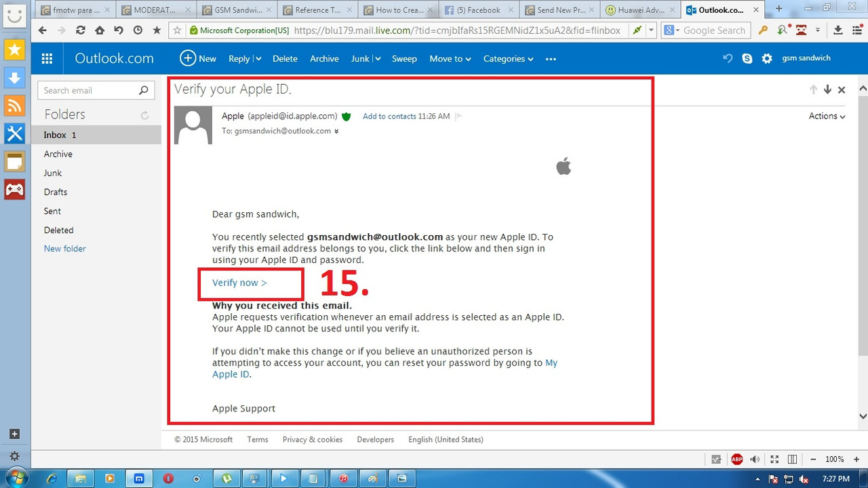
Task: Bookmark page with address bar star
Action: click(x=178, y=30)
